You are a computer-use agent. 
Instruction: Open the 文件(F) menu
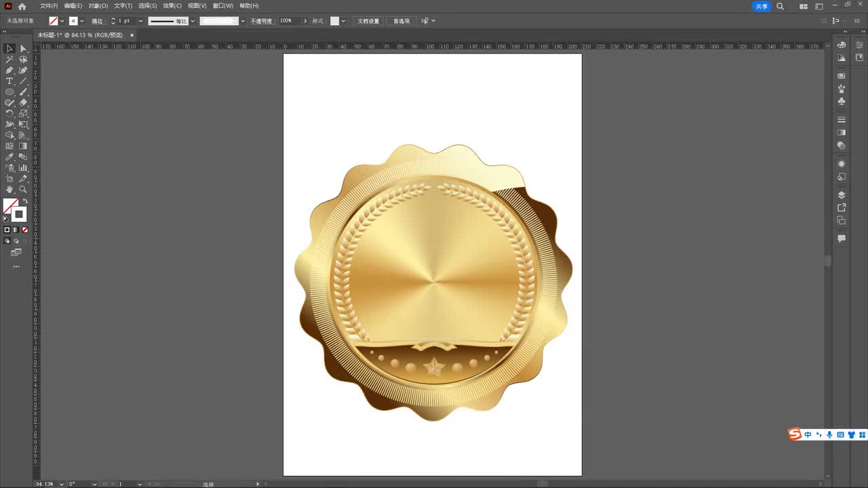click(x=49, y=6)
